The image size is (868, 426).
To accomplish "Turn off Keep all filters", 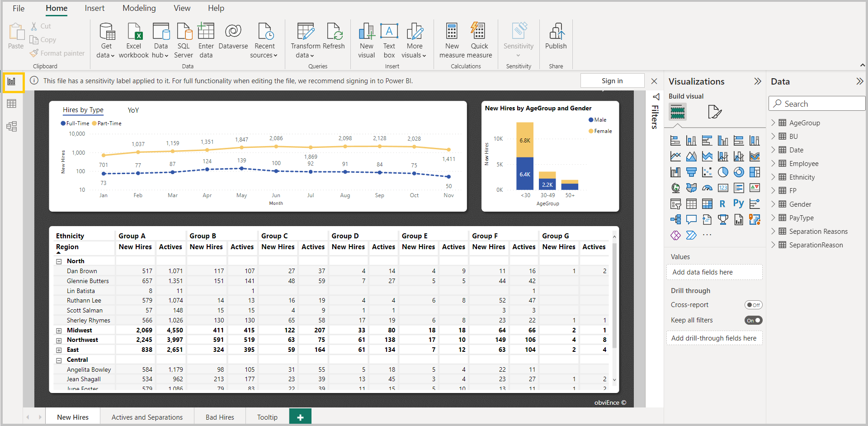I will tap(753, 320).
